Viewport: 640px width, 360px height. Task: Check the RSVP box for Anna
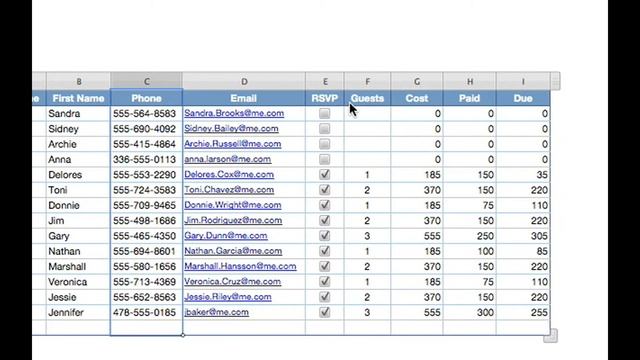[324, 159]
